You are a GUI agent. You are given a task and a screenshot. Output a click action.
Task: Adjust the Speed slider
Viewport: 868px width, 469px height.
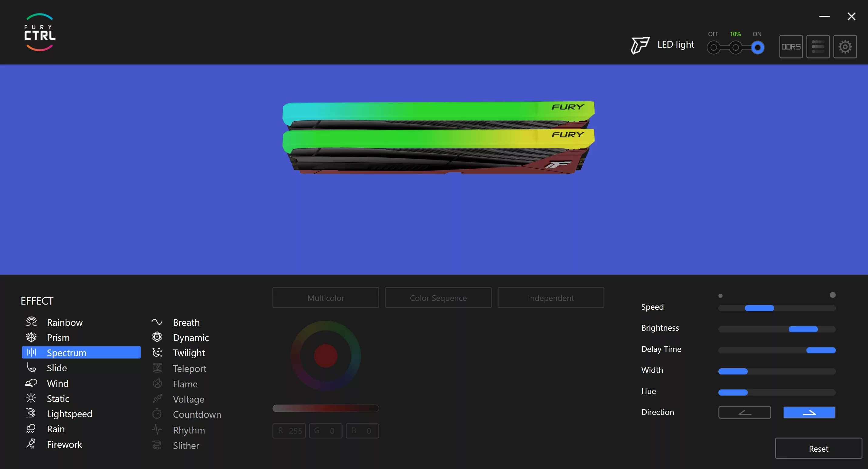click(x=777, y=308)
